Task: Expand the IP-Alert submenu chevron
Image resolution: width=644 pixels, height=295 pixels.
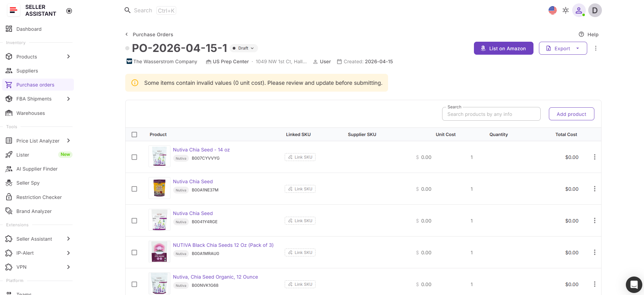Action: coord(68,253)
